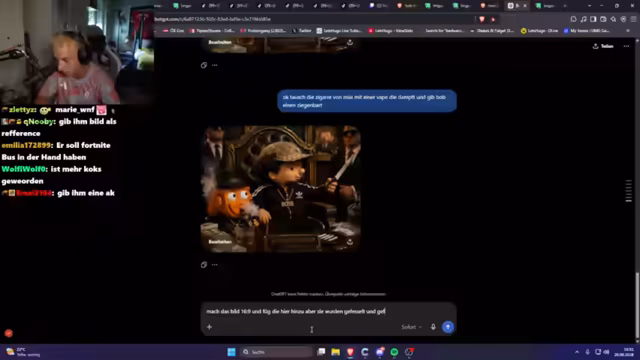The width and height of the screenshot is (640, 360).
Task: Add an attachment with the plus icon
Action: [x=209, y=327]
